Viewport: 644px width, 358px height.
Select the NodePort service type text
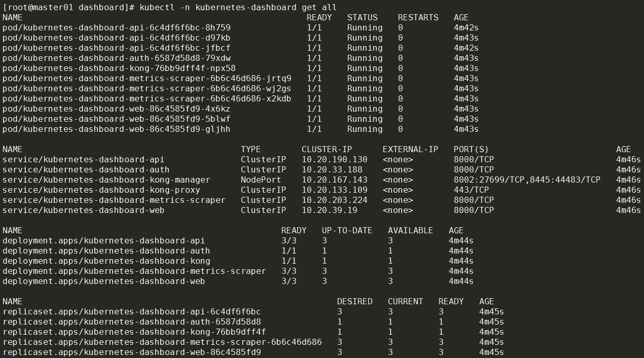click(261, 180)
